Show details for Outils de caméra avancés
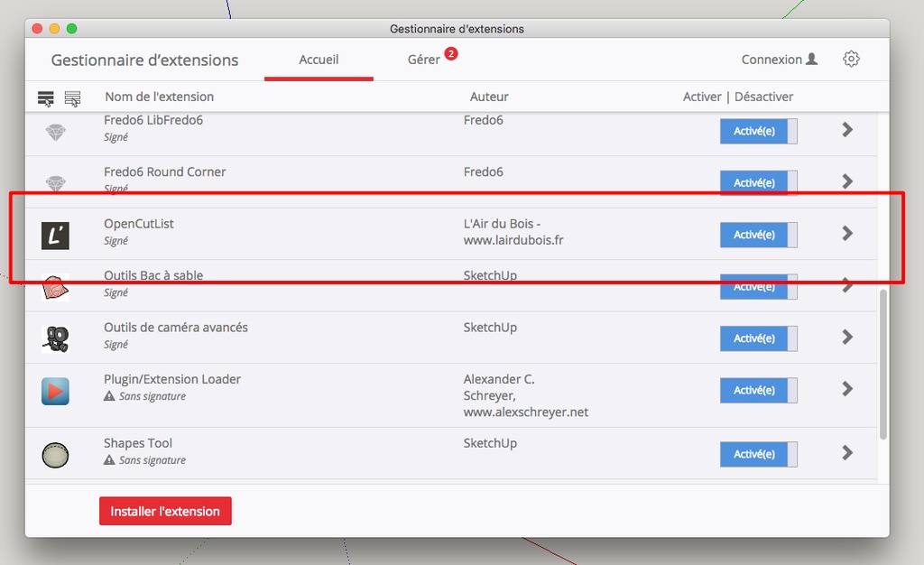This screenshot has height=565, width=924. (847, 337)
